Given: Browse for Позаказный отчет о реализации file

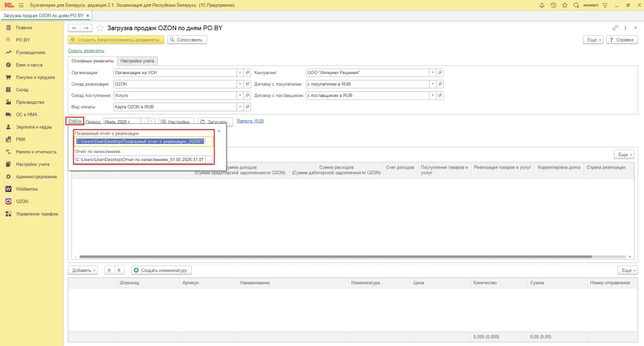Looking at the screenshot, I should pos(209,142).
